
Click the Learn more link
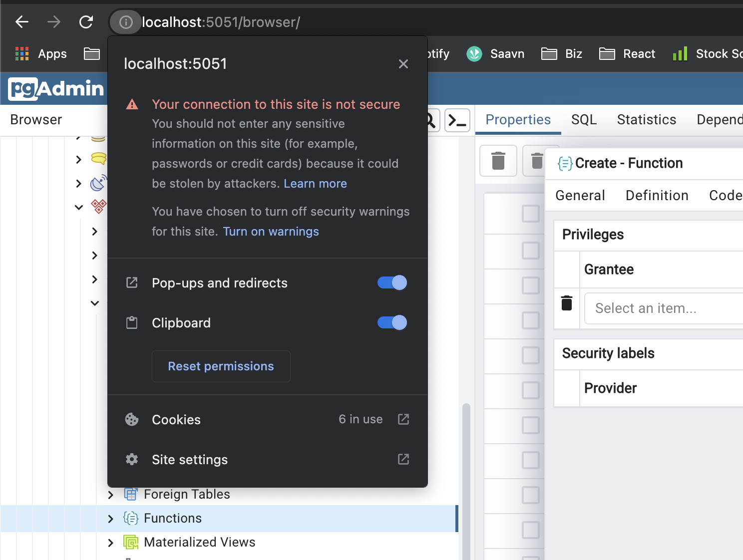coord(315,184)
